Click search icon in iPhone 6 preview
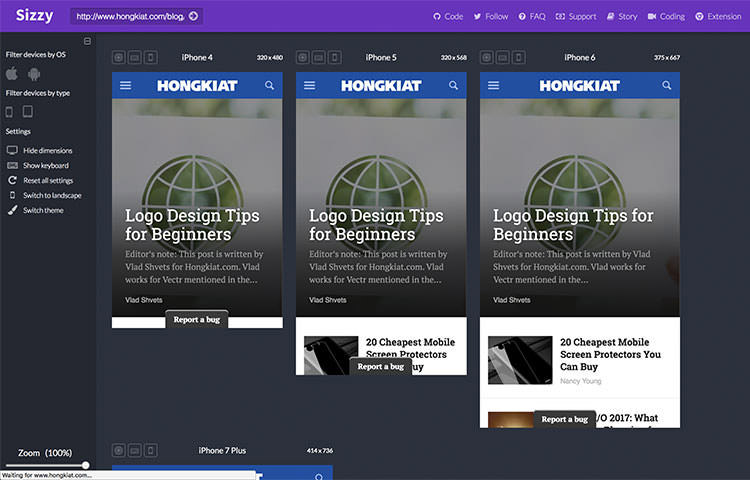This screenshot has height=480, width=750. 667,86
